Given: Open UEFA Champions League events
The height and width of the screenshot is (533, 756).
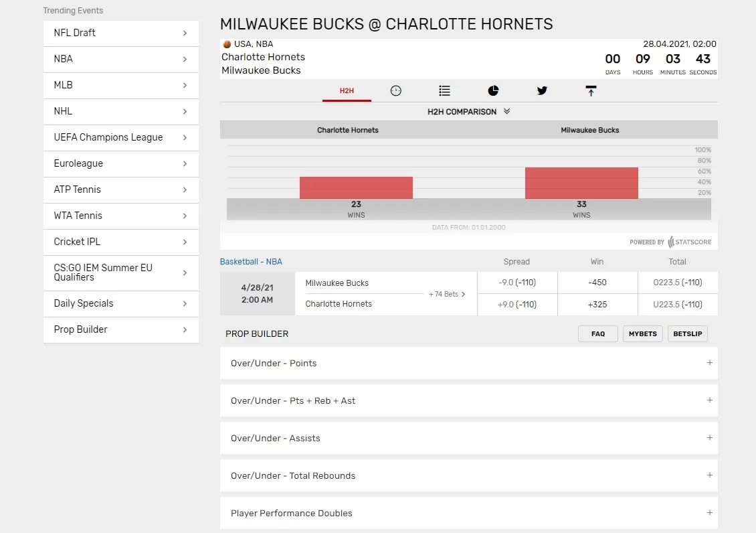Looking at the screenshot, I should (121, 137).
